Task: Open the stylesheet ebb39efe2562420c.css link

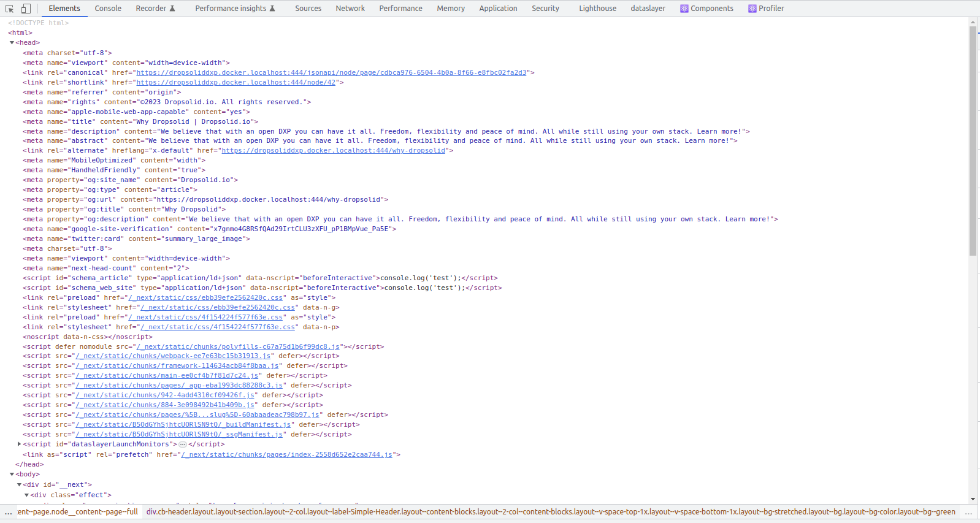Action: (x=218, y=308)
